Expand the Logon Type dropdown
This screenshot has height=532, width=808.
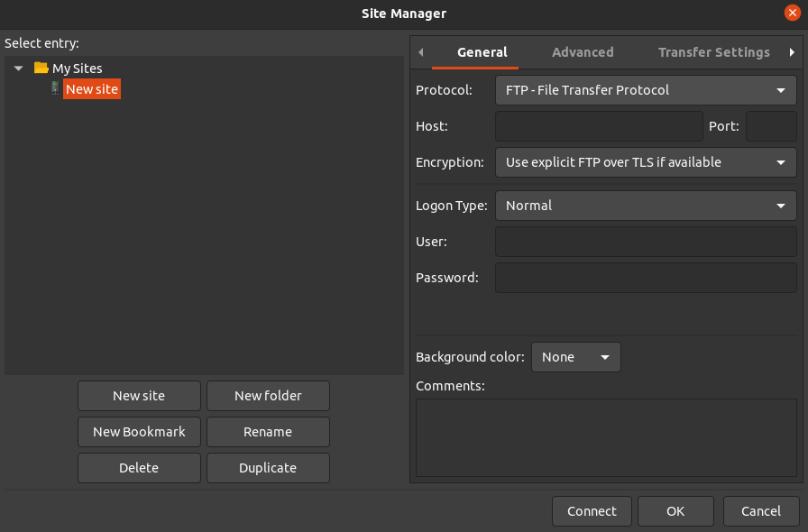(x=646, y=206)
